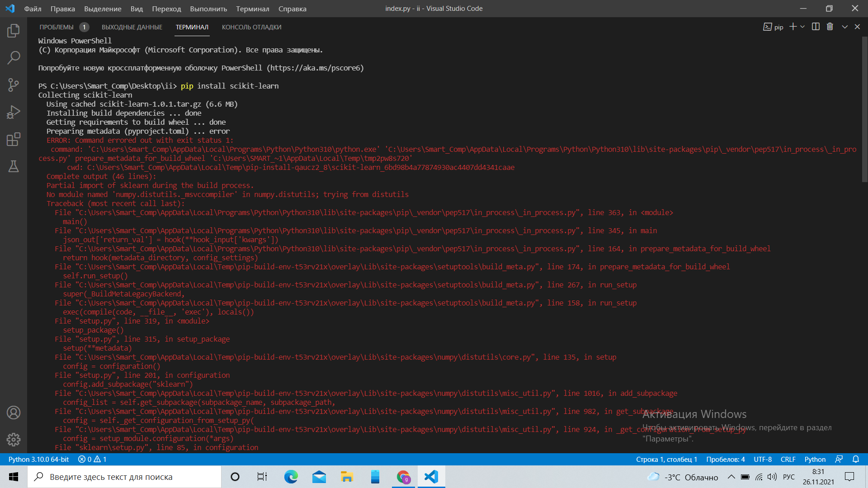Create a new terminal with plus icon

click(x=793, y=27)
